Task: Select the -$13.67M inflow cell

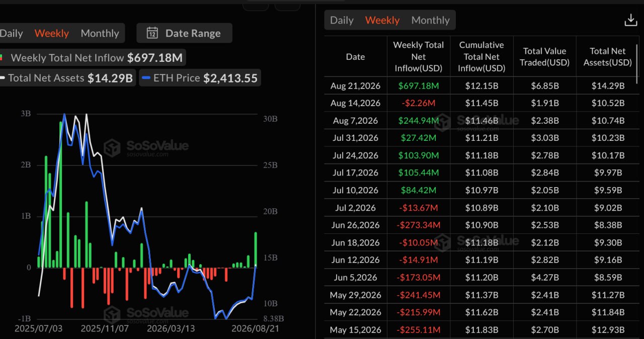Action: [x=418, y=208]
